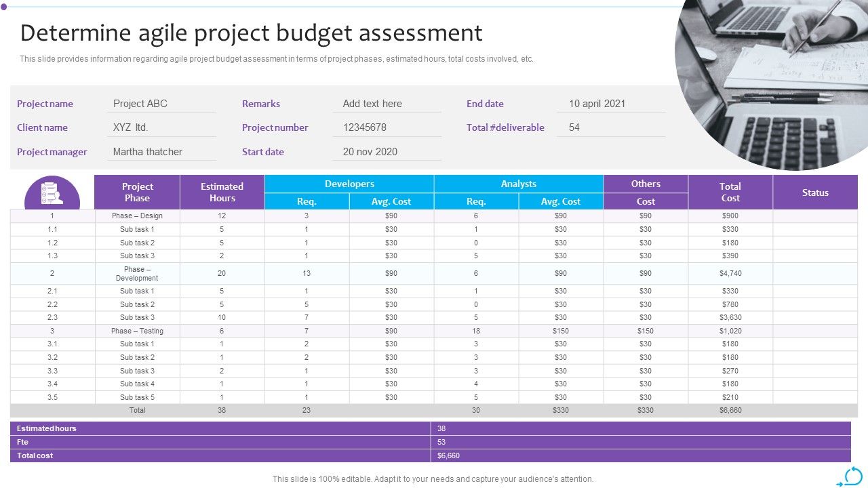Select 'Sub task 5' in row 3.5

pyautogui.click(x=138, y=397)
